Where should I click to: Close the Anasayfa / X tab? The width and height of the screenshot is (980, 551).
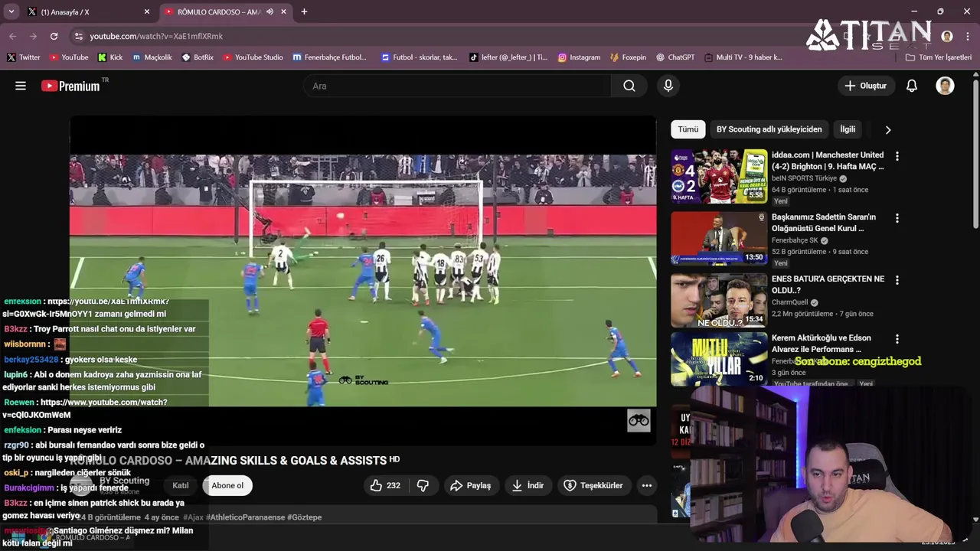click(147, 11)
